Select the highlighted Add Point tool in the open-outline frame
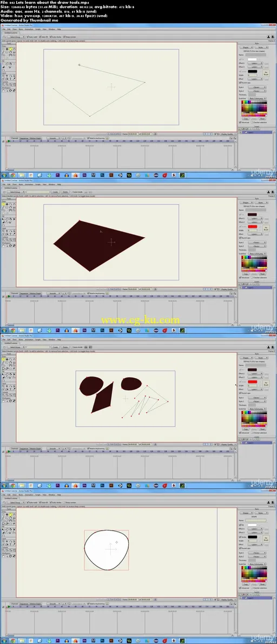Viewport: 277px width, 644px height. point(11,49)
